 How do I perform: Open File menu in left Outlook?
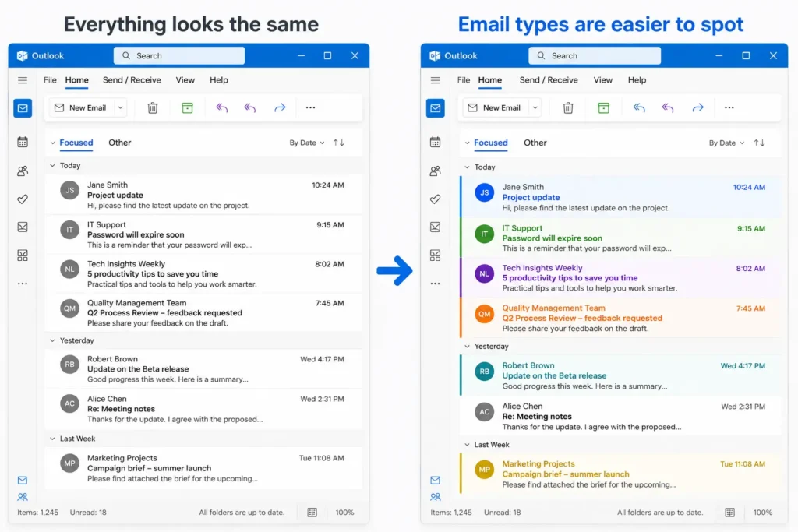(50, 80)
